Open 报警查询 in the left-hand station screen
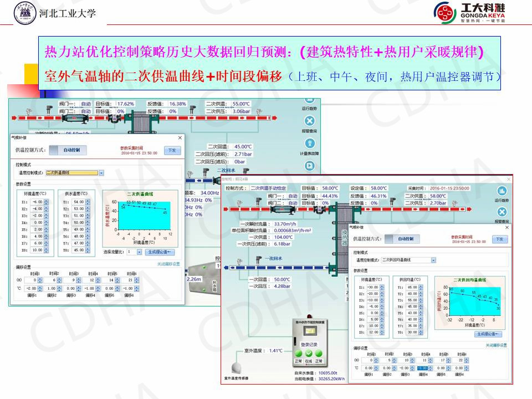 (309, 121)
